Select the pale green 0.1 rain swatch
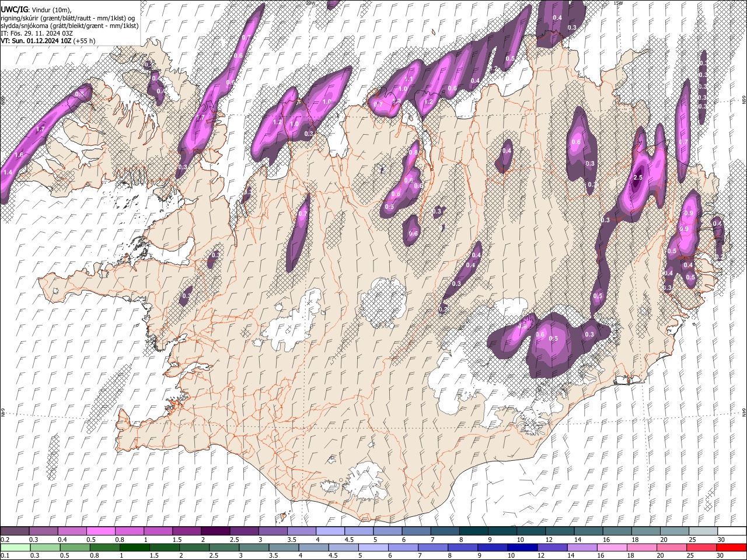747x560 pixels. [x=15, y=547]
